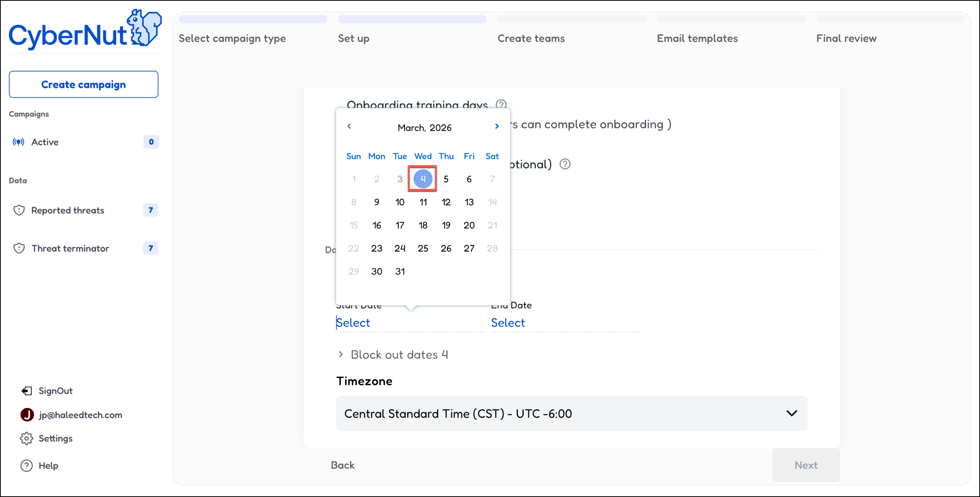Viewport: 980px width, 497px height.
Task: Open Active campaigns broadcast icon
Action: [18, 142]
